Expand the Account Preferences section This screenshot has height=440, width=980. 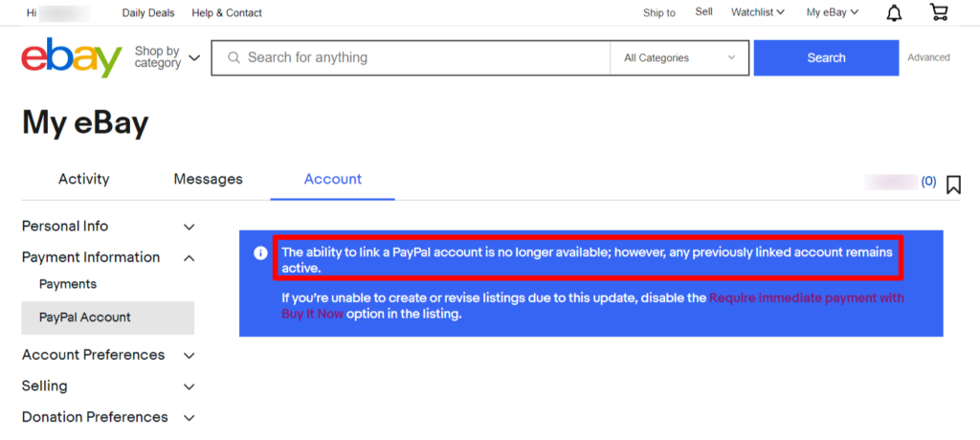109,355
